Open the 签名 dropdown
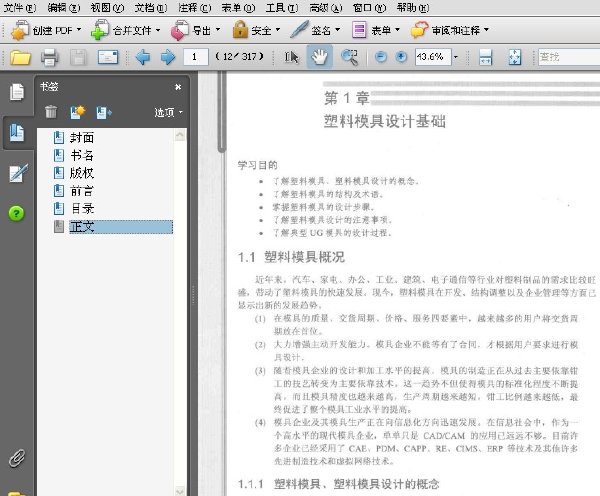600x496 pixels. point(315,30)
